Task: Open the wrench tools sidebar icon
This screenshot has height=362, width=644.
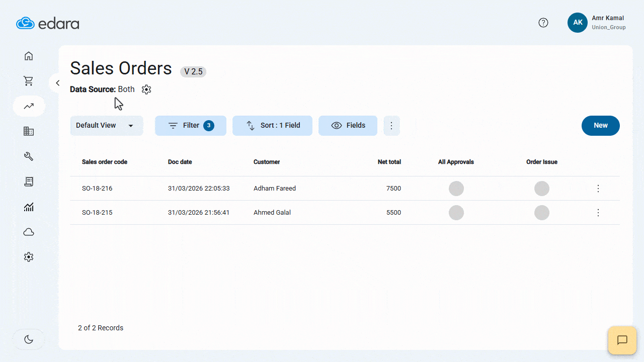Action: coord(29,156)
